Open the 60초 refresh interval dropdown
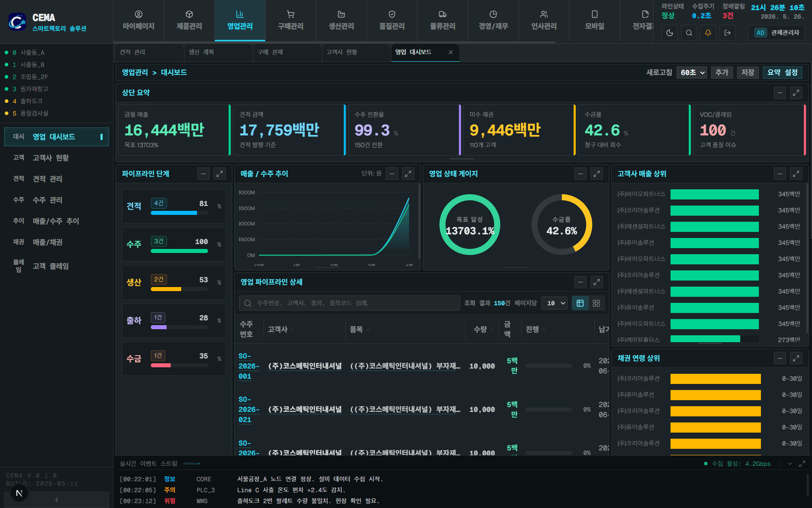812x508 pixels. 692,73
